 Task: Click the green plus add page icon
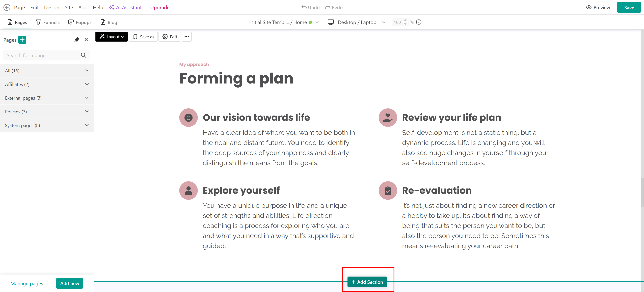point(22,40)
